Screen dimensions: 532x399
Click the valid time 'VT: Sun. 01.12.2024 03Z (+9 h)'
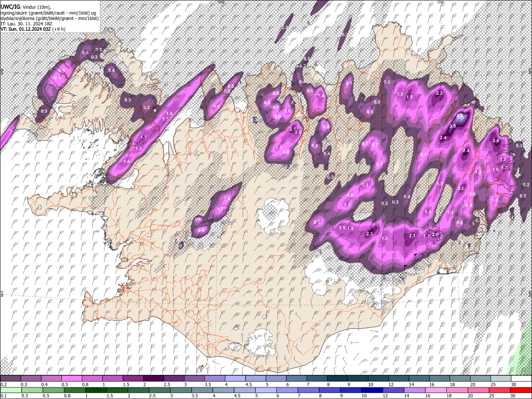point(33,29)
